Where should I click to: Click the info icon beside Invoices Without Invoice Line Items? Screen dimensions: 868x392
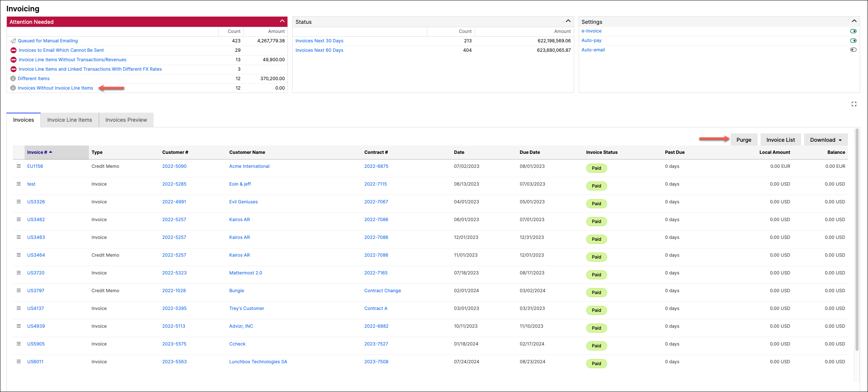click(13, 88)
